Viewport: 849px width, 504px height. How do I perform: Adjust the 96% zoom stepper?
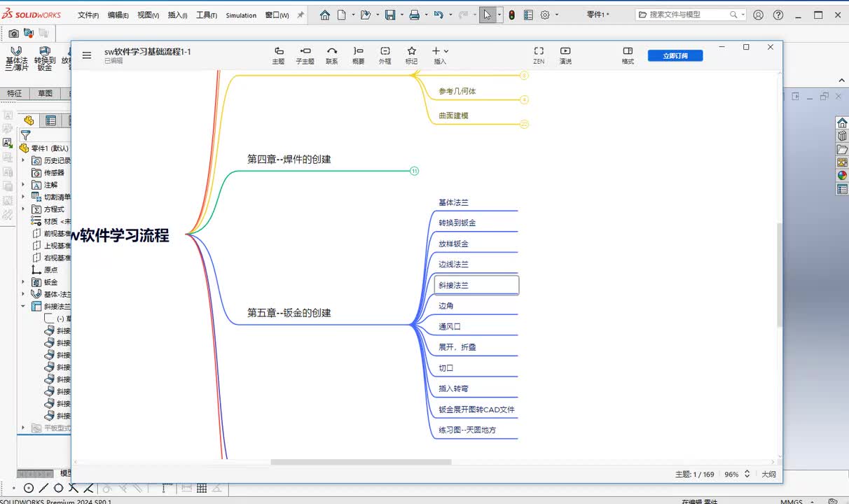coord(747,474)
